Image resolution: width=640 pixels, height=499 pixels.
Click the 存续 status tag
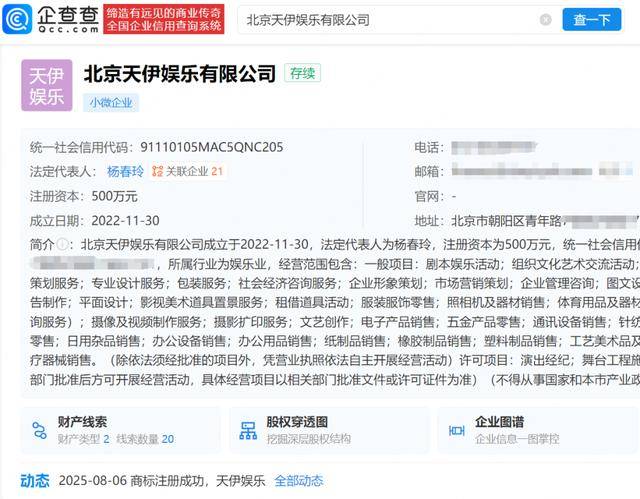click(302, 73)
